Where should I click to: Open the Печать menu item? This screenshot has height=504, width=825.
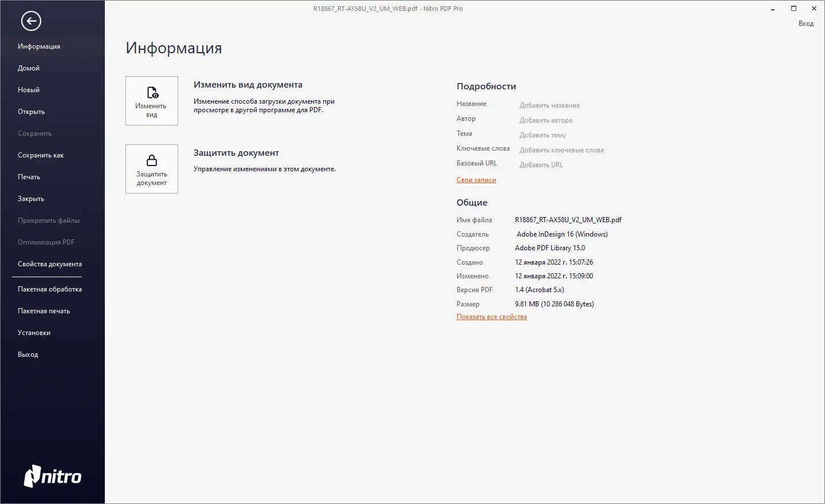pos(29,177)
